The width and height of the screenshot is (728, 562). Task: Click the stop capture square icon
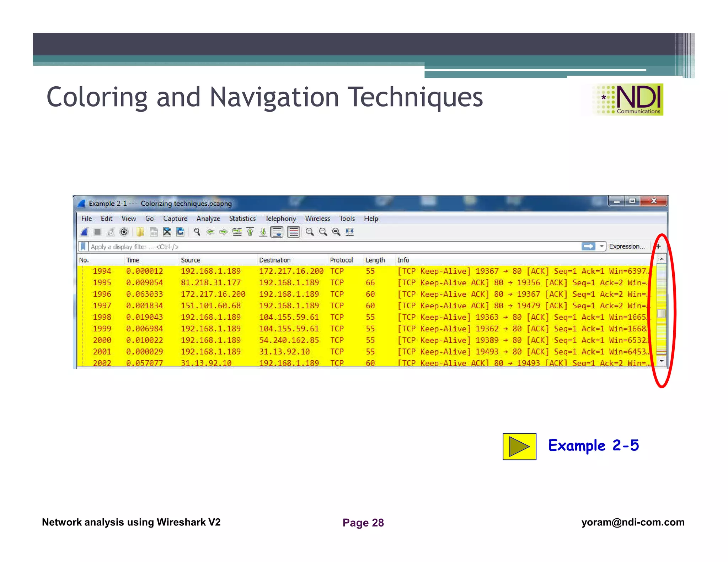(x=97, y=232)
